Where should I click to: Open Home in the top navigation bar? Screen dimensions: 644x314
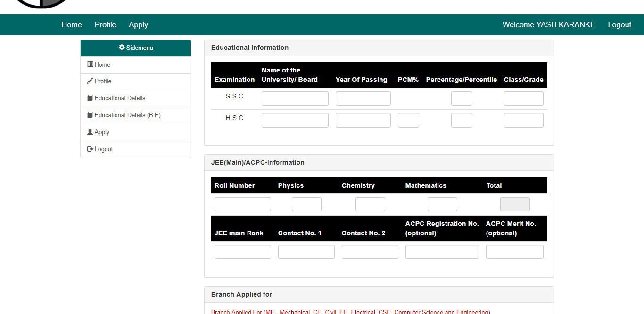pos(72,24)
